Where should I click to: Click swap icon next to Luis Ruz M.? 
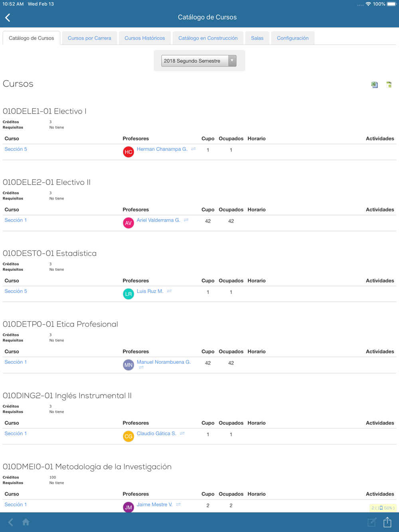[x=170, y=291]
